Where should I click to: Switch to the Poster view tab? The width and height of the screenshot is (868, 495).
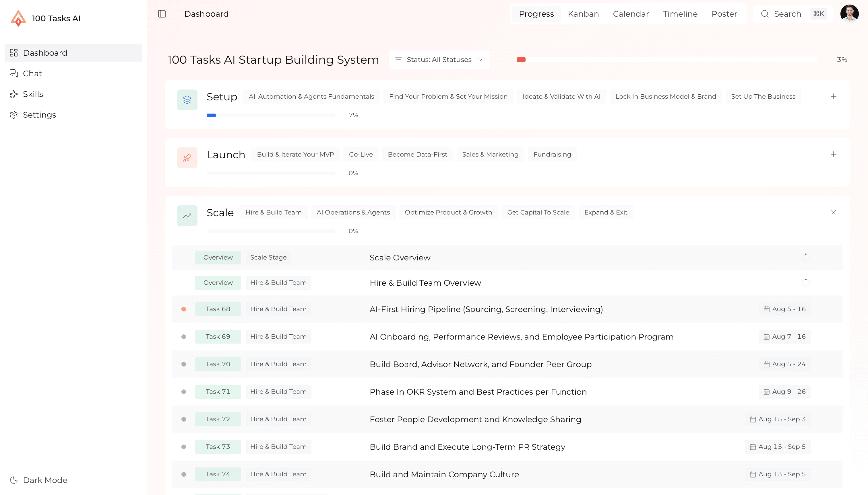pyautogui.click(x=724, y=14)
